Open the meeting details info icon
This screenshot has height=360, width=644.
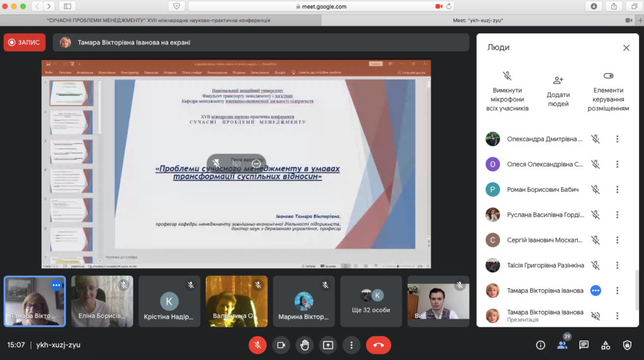(x=540, y=345)
